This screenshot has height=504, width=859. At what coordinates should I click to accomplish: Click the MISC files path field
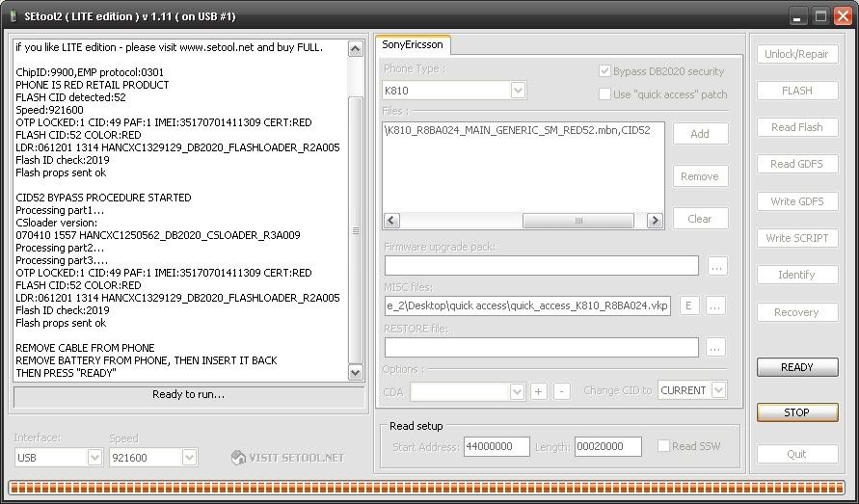527,305
